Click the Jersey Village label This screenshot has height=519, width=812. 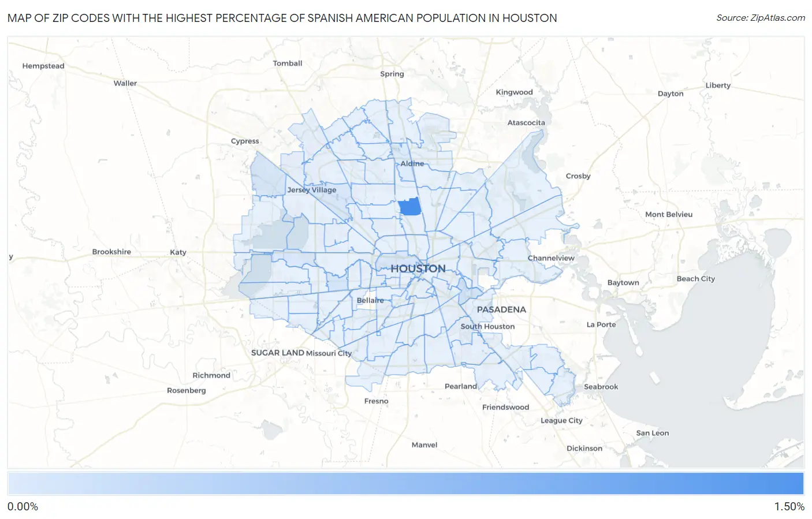[x=312, y=190]
